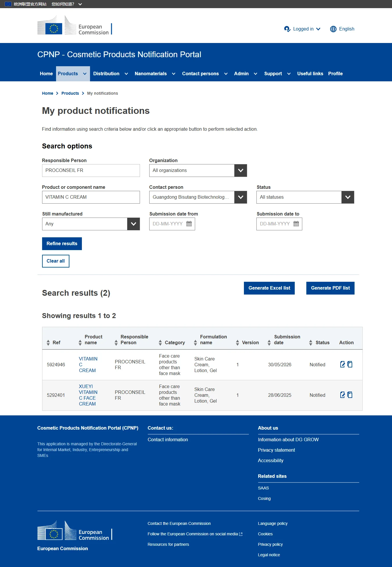Click the EU flag icon in the top bar
The height and width of the screenshot is (567, 392).
[8, 4]
